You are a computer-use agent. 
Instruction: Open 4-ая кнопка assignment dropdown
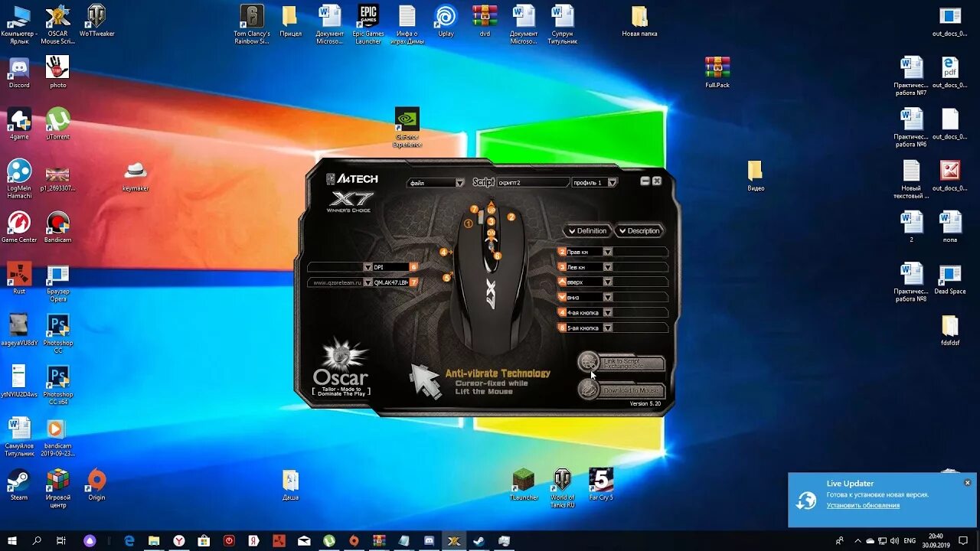point(607,312)
